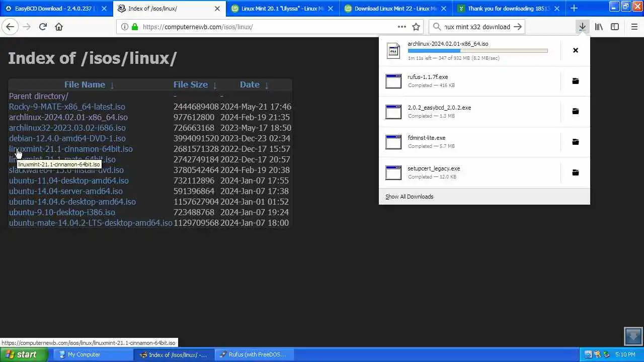Cancel the archlinux ISO download
Viewport: 644px width, 362px height.
point(576,50)
